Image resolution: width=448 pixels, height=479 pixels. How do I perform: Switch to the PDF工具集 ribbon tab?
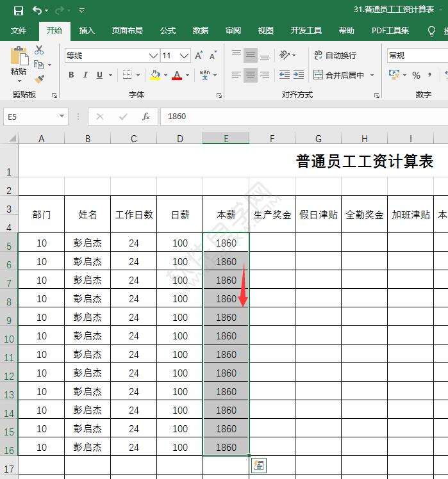(x=390, y=31)
